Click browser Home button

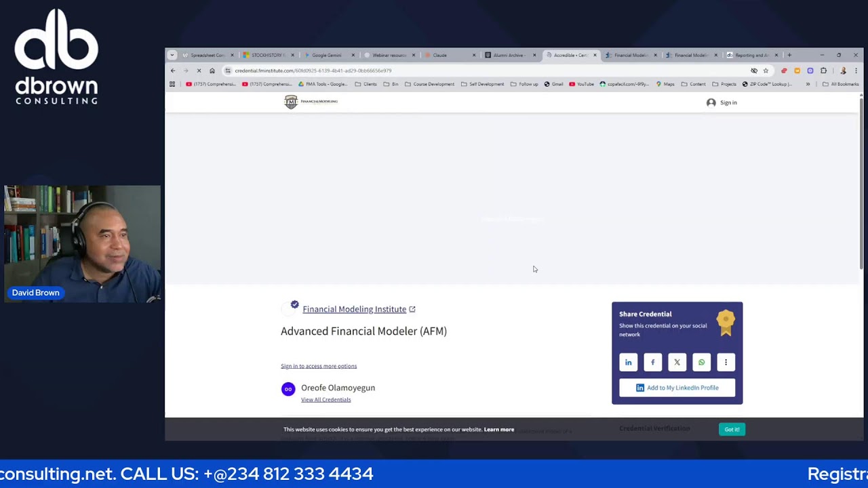pos(212,70)
